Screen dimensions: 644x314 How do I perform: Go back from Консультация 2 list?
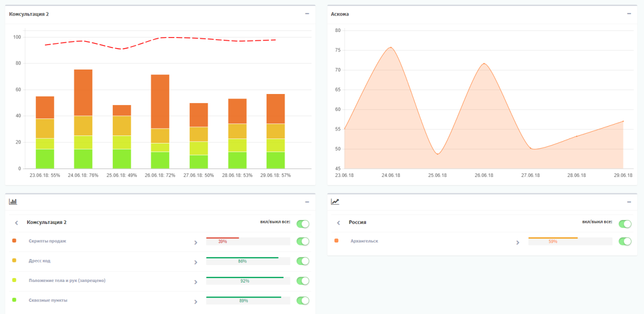click(x=16, y=222)
